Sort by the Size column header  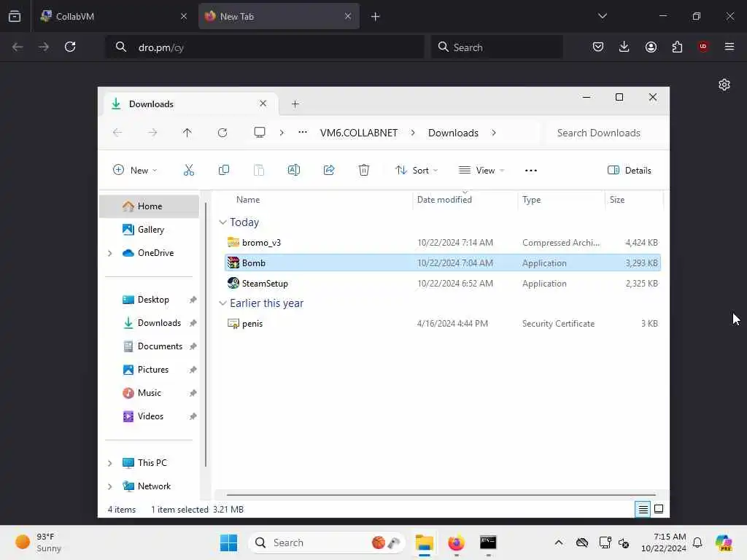pyautogui.click(x=617, y=200)
